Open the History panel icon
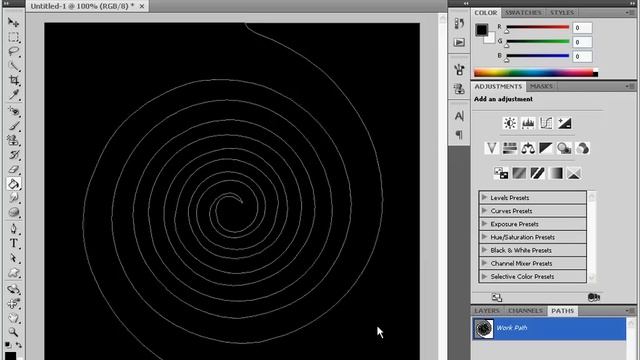Screen dimensions: 640x360 click(459, 23)
